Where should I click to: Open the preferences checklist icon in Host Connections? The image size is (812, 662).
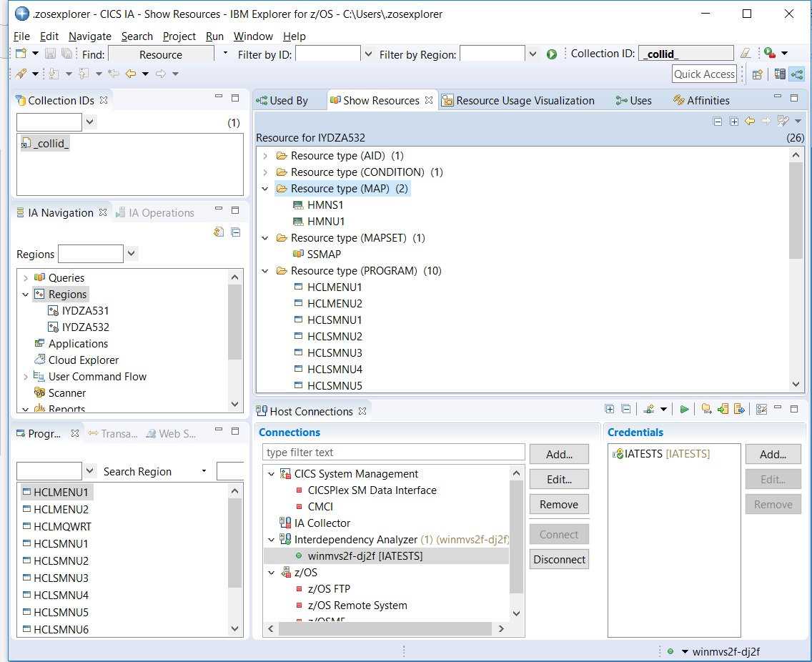click(761, 409)
